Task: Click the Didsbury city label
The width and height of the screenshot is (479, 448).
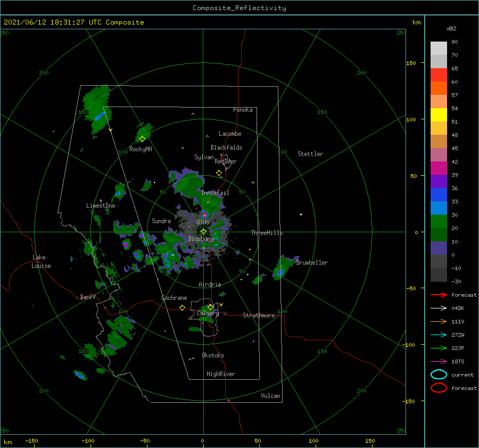Action: pyautogui.click(x=201, y=239)
